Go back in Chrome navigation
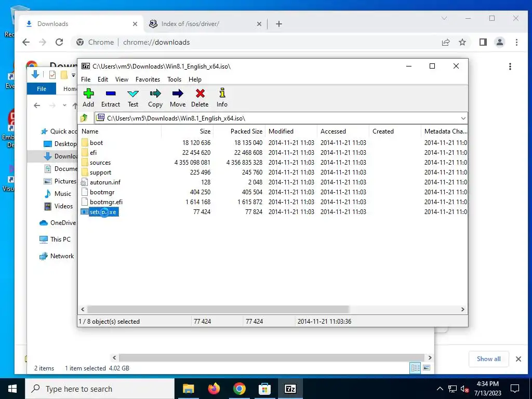The width and height of the screenshot is (532, 399). click(x=26, y=42)
